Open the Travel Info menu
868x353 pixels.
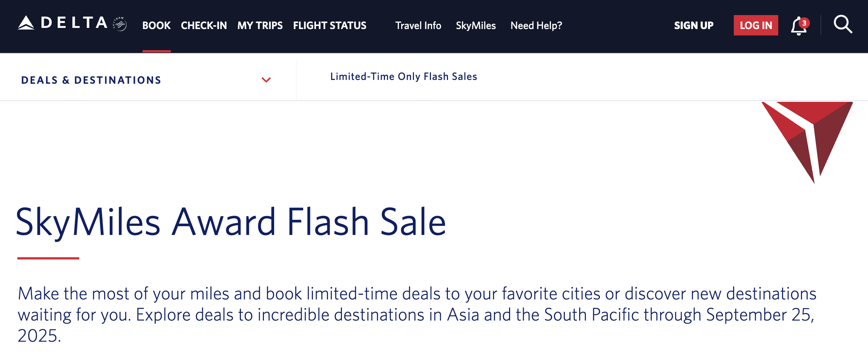[x=418, y=26]
